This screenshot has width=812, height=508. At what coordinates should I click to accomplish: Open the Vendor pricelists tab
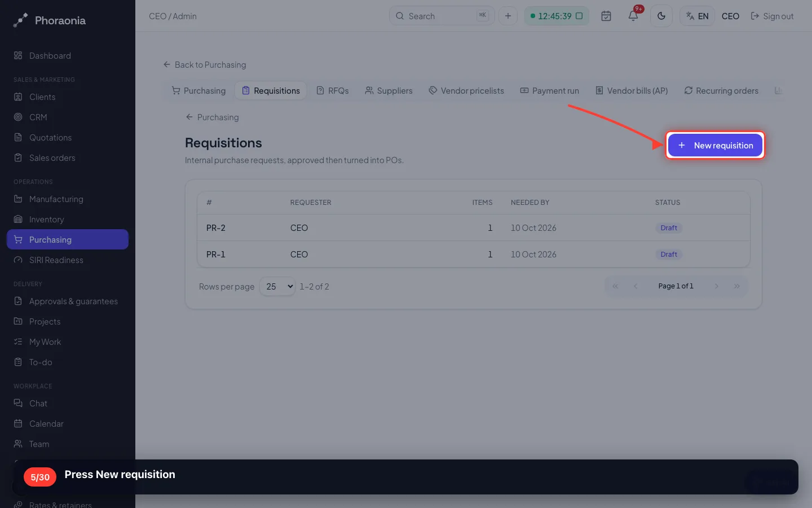(x=466, y=90)
